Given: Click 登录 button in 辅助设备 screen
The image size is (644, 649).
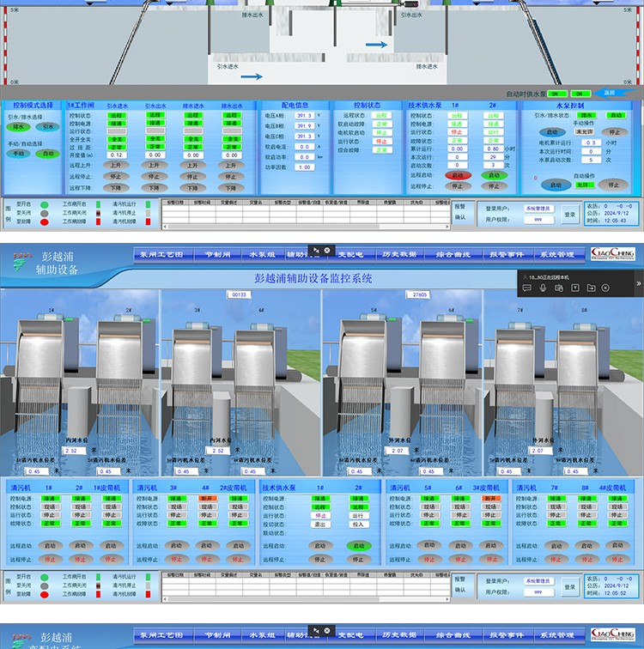Looking at the screenshot, I should pyautogui.click(x=570, y=587).
